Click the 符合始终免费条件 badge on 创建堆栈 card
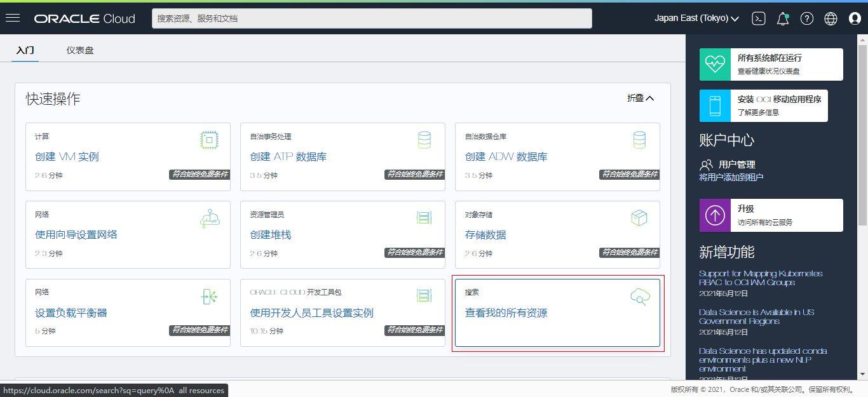Viewport: 868px width, 397px height. coord(414,252)
